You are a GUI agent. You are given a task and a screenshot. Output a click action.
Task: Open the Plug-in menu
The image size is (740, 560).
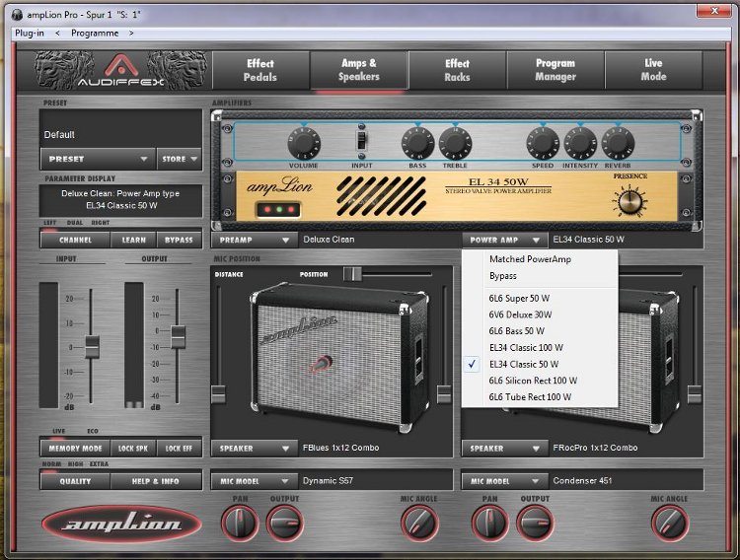coord(30,33)
